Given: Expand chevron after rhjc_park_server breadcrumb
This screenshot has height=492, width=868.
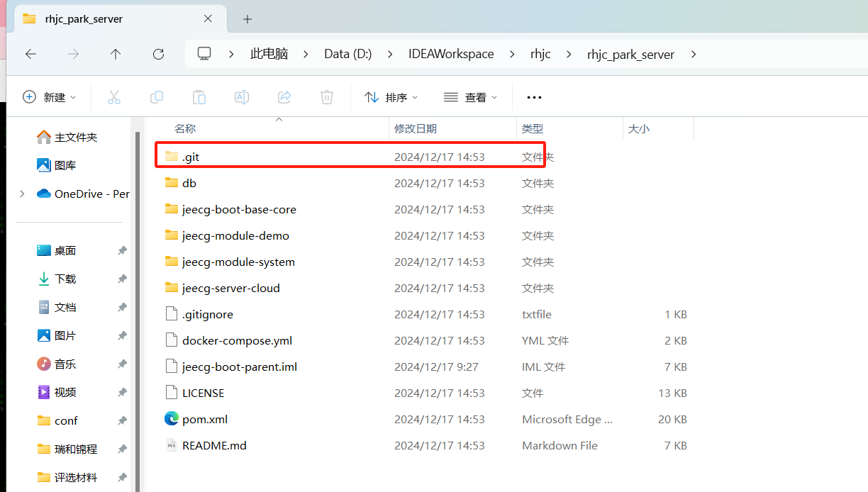Looking at the screenshot, I should pyautogui.click(x=693, y=54).
